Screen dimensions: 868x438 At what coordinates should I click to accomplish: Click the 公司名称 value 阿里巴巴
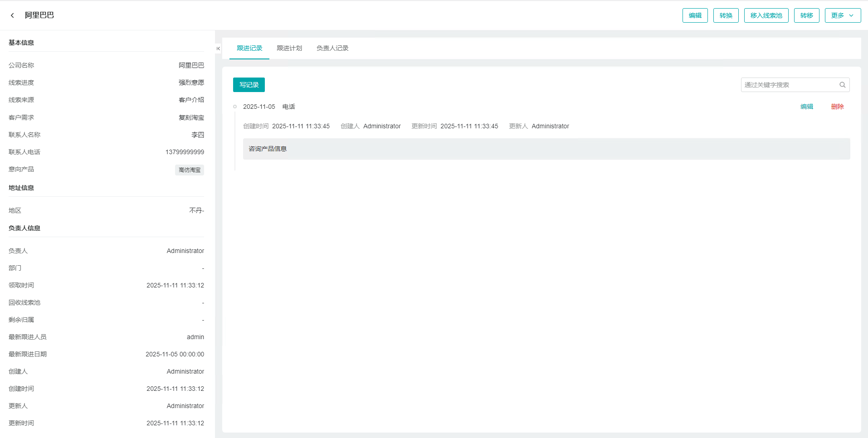[191, 65]
